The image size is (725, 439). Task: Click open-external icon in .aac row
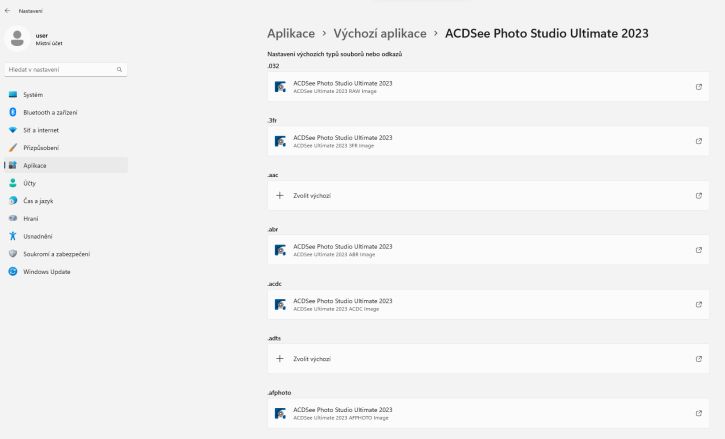pos(699,196)
